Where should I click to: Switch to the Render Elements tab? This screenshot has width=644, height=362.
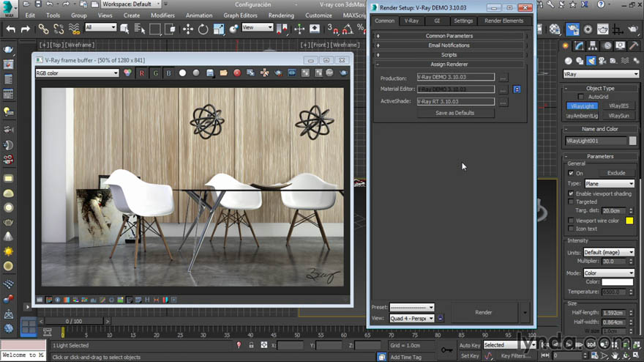503,21
